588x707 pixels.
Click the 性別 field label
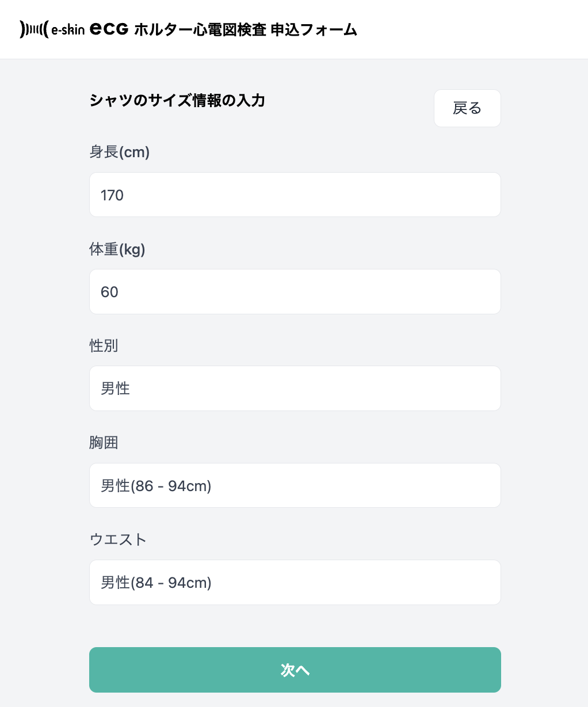[104, 345]
